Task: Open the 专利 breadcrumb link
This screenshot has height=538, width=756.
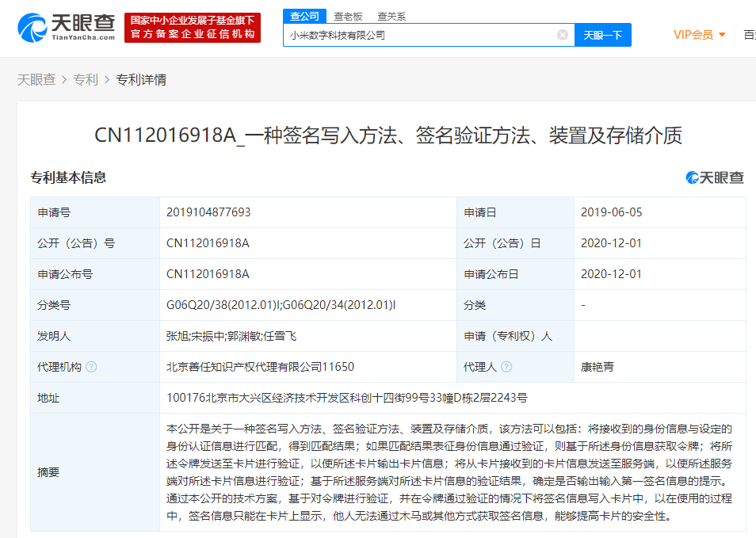Action: click(86, 79)
